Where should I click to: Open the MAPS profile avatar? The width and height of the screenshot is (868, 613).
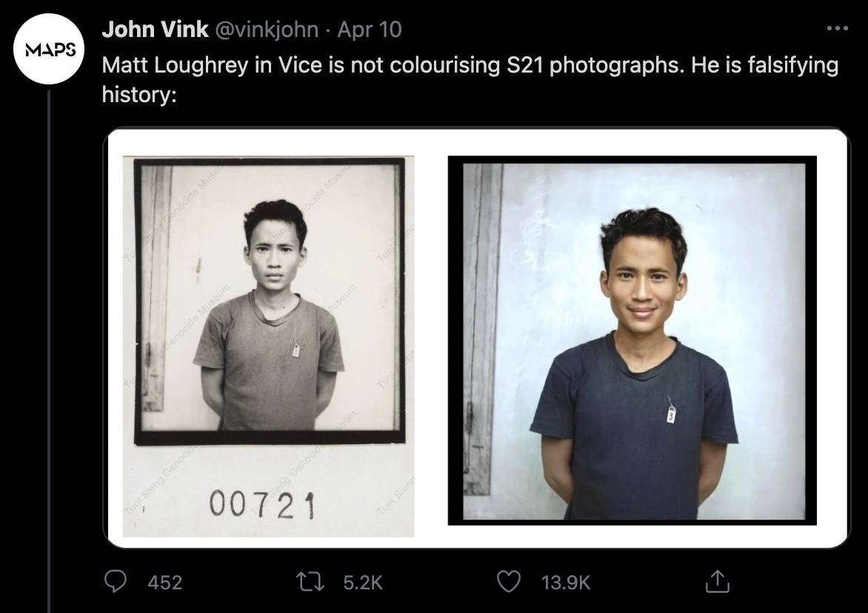pyautogui.click(x=49, y=50)
